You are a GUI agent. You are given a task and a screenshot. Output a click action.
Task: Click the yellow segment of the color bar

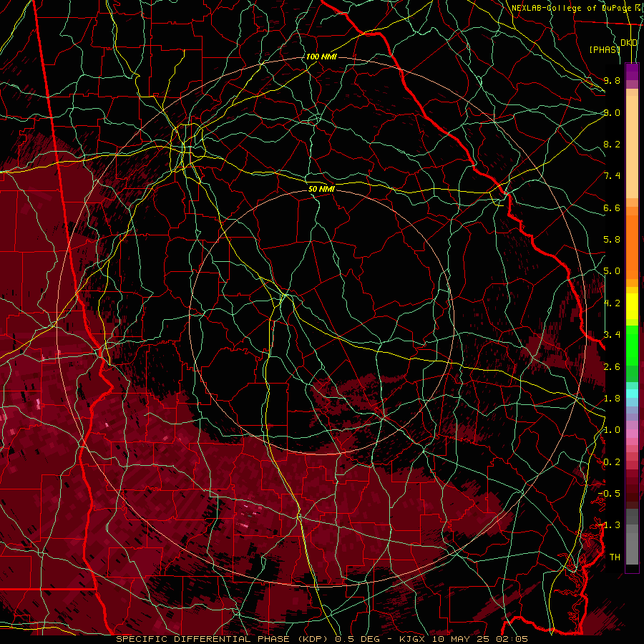click(x=632, y=306)
